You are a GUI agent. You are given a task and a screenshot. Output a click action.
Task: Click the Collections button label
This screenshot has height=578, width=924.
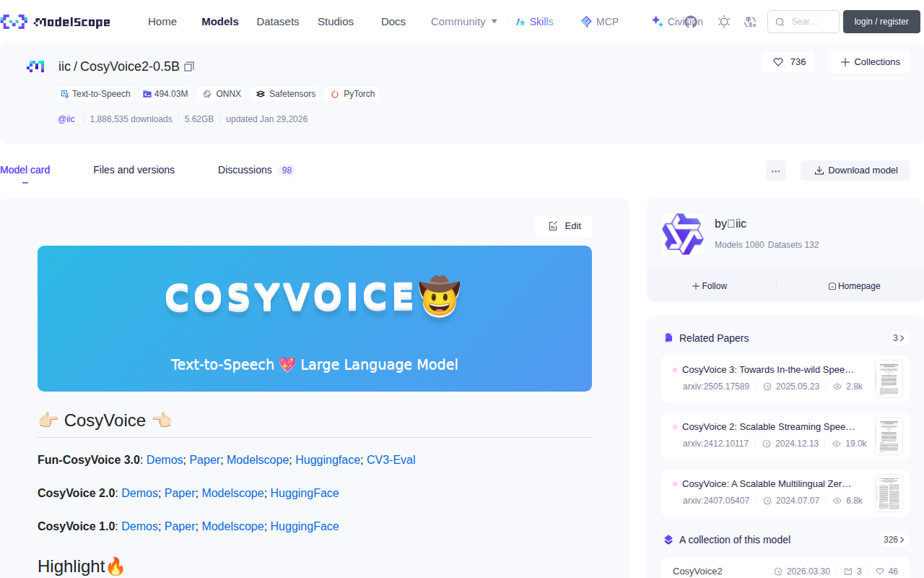[x=877, y=62]
